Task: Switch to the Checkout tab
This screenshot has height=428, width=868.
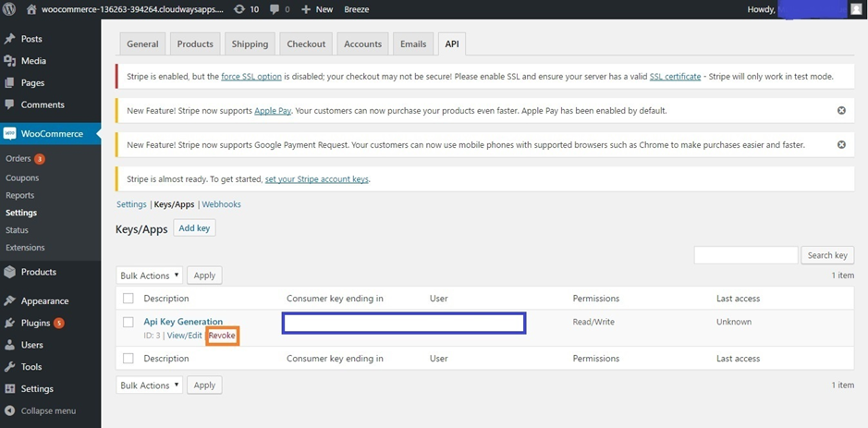Action: pyautogui.click(x=306, y=43)
